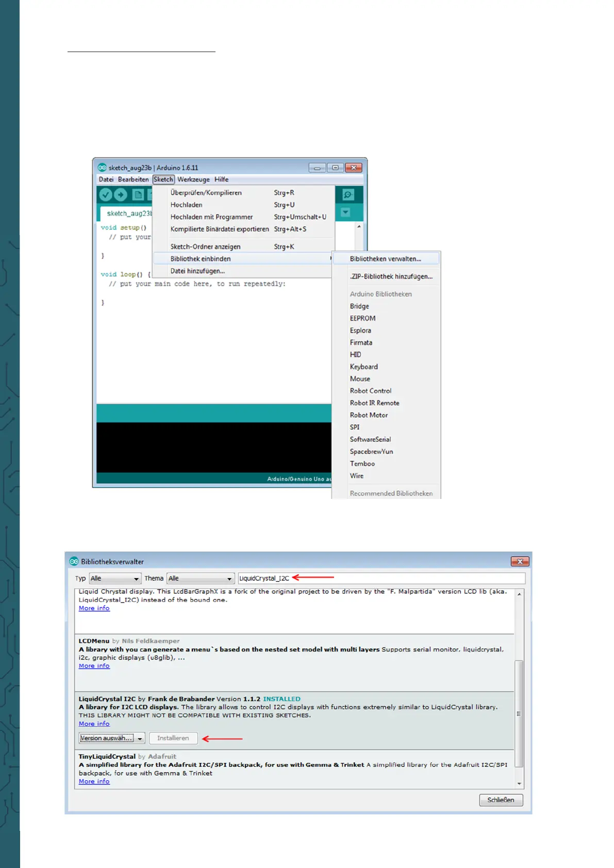Viewport: 614px width, 868px height.
Task: Click the Installieren button
Action: (x=173, y=738)
